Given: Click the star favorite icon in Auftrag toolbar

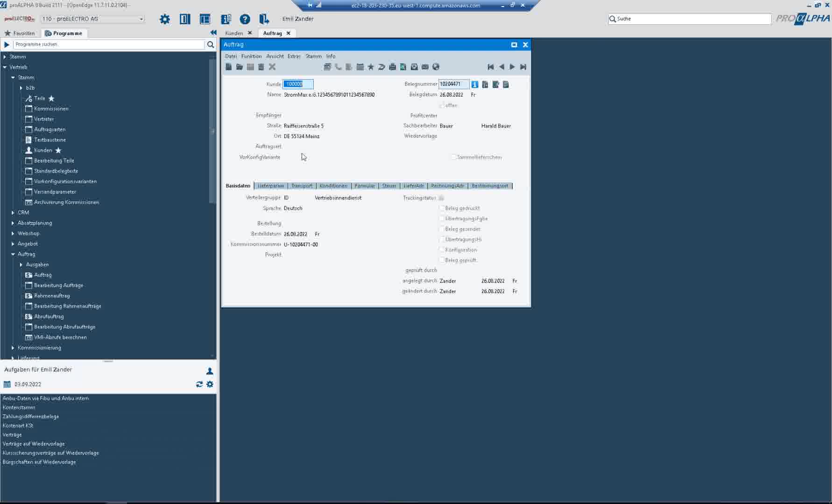Looking at the screenshot, I should point(371,67).
